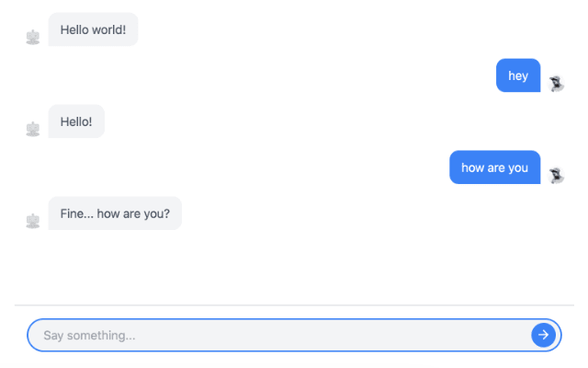Click bot avatar beside "Hello world!"
This screenshot has width=588, height=368.
tap(33, 37)
